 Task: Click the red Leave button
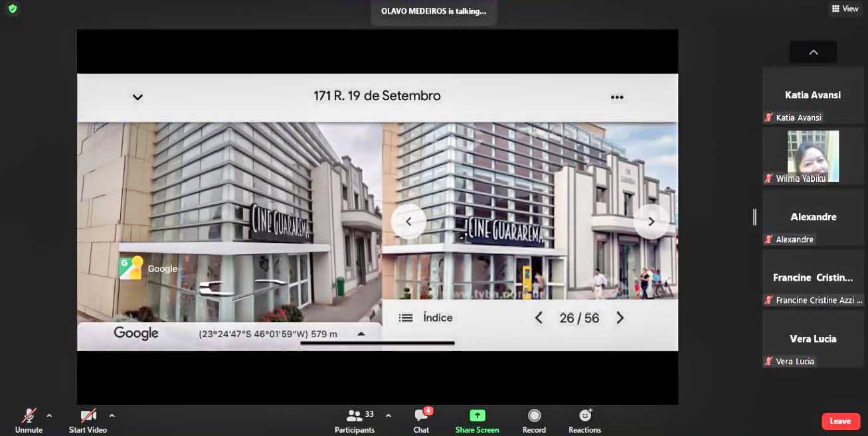pos(840,421)
